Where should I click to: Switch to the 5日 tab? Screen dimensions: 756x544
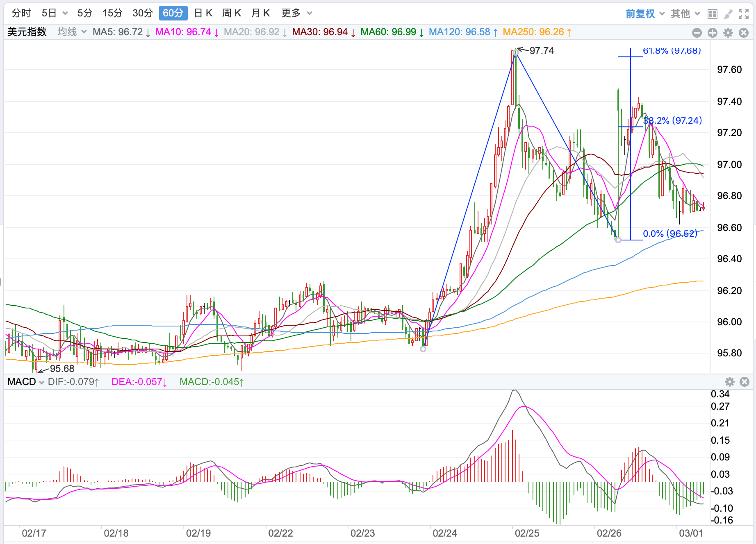pyautogui.click(x=49, y=13)
